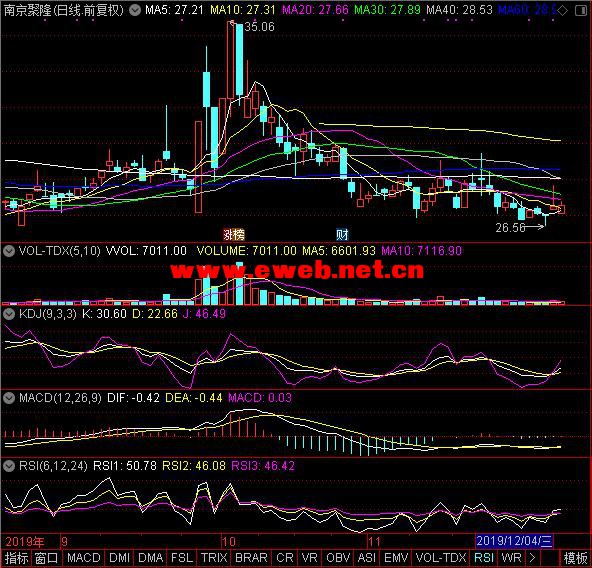The width and height of the screenshot is (592, 568).
Task: Select the MACD indicator tab
Action: click(x=84, y=558)
